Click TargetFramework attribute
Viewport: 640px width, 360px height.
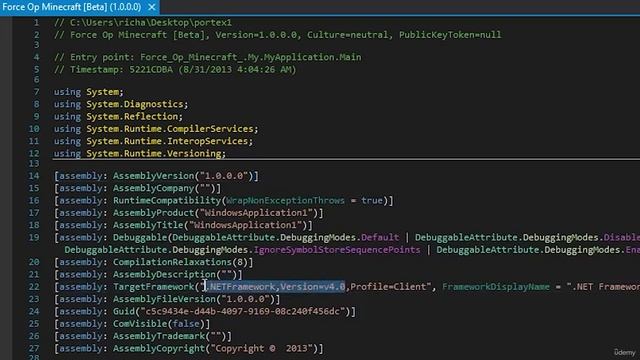pos(153,287)
